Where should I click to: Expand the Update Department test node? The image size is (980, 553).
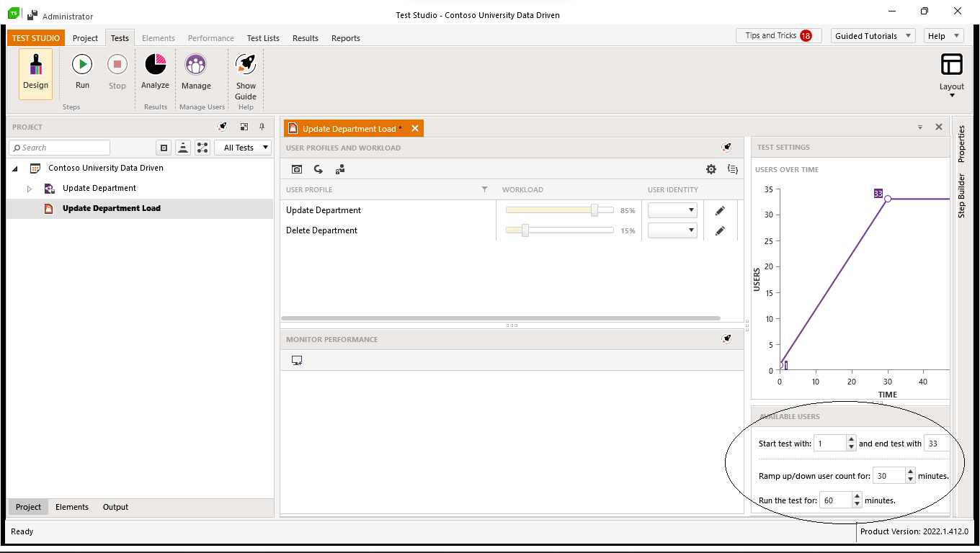pos(30,189)
